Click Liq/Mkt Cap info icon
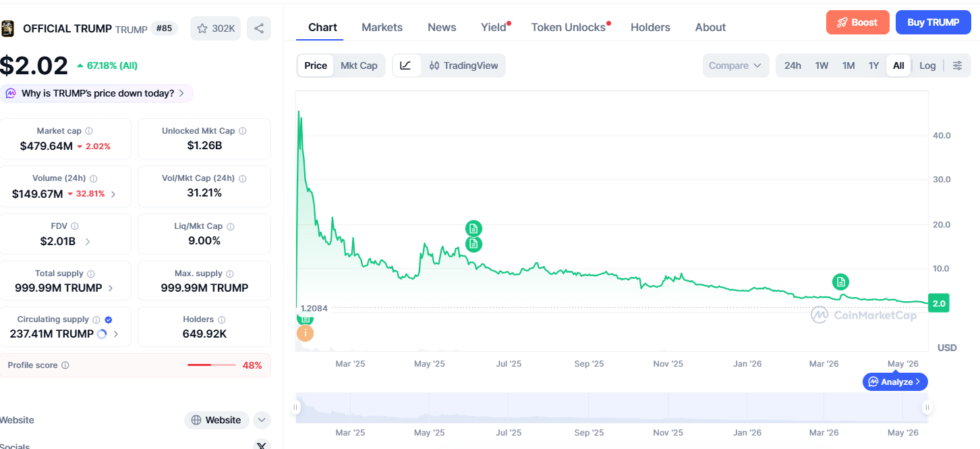Screen dimensions: 980x449 (x=230, y=226)
